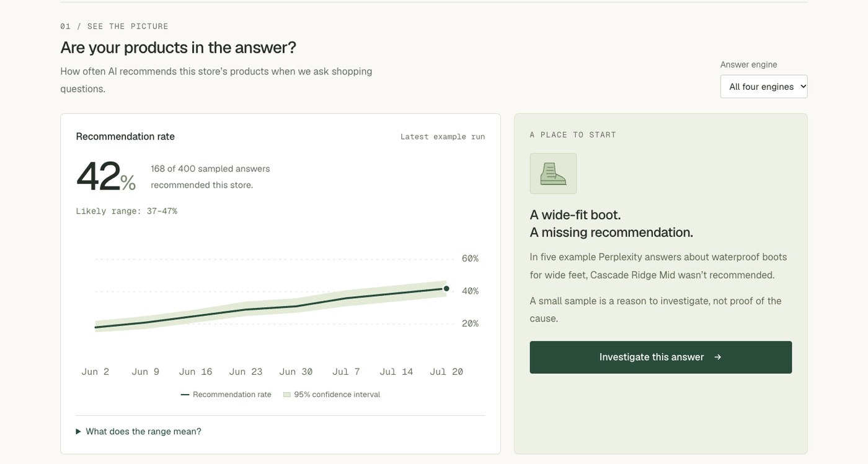This screenshot has width=868, height=464.
Task: Click the "Recommendation rate" legend text
Action: (x=232, y=395)
